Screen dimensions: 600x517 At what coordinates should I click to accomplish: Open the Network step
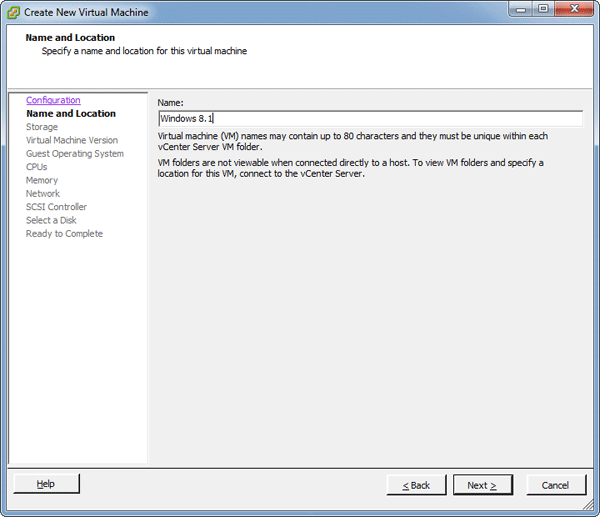(43, 194)
